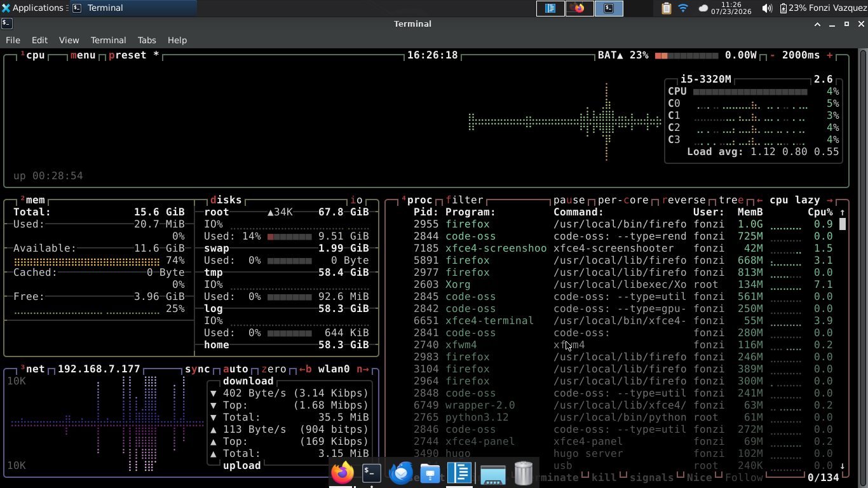
Task: Switch to the workspace showing the terminal icon
Action: click(x=609, y=8)
